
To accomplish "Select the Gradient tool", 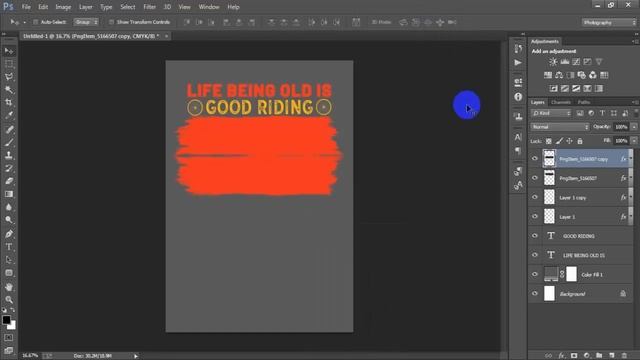I will [9, 194].
